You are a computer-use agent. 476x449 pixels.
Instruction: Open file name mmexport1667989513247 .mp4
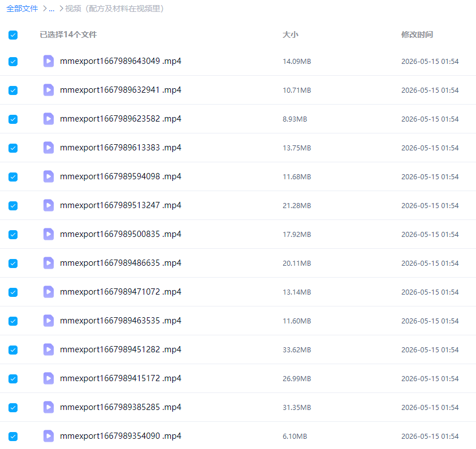[120, 205]
